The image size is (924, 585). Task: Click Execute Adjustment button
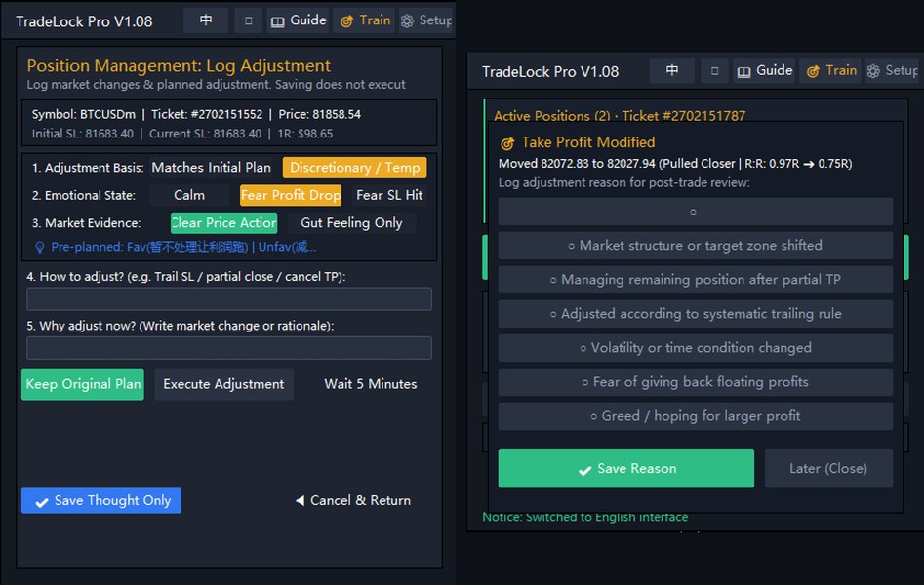[224, 384]
